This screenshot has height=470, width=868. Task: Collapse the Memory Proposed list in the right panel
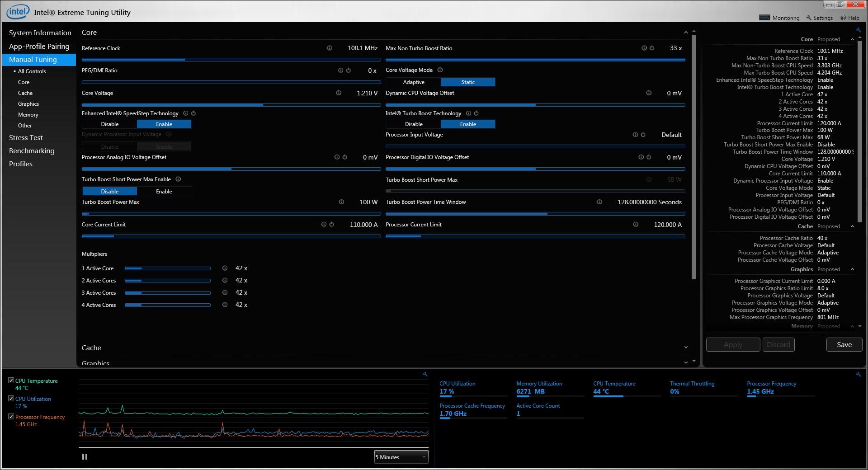(853, 326)
